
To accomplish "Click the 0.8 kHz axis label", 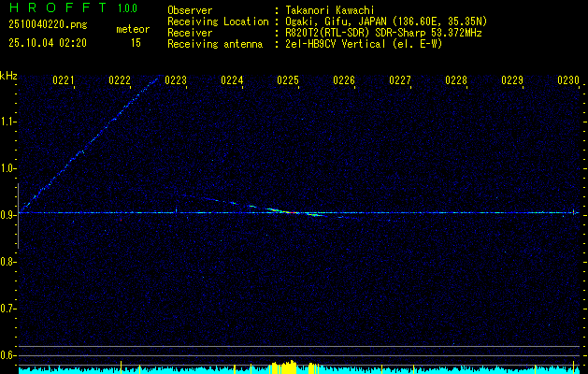I will click(x=7, y=262).
